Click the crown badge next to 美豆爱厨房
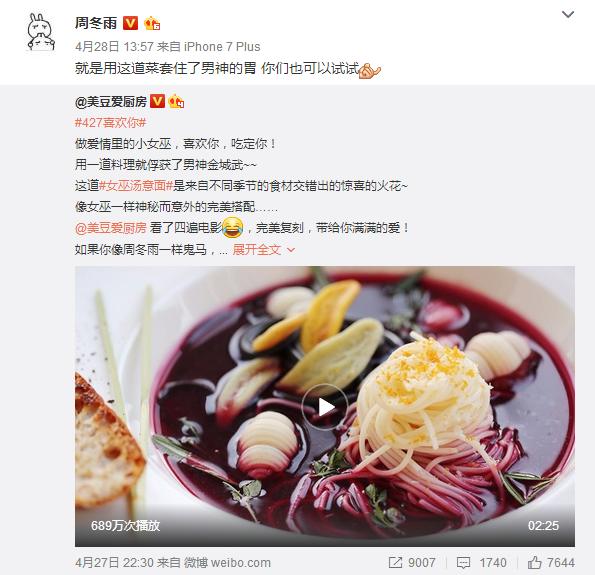The height and width of the screenshot is (575, 595). tap(176, 101)
